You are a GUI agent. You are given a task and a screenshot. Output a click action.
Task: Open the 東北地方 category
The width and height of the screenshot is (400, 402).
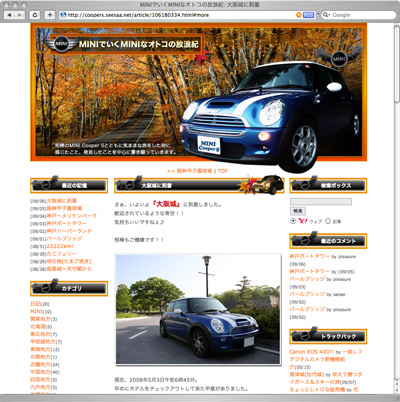click(40, 334)
